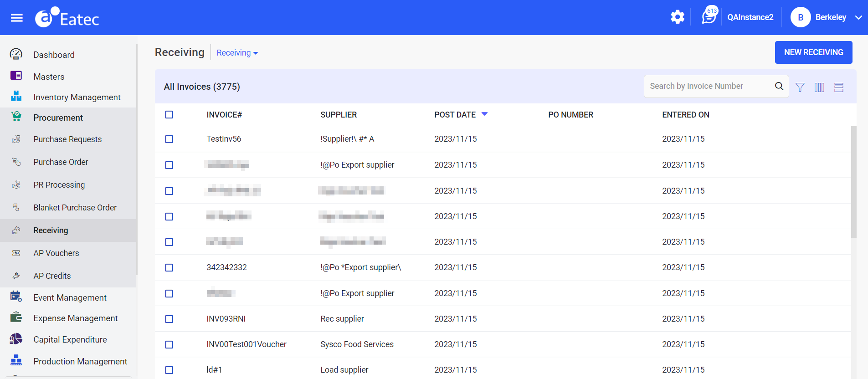Focus the Search by Invoice Number field
Screen dimensions: 868x379
tap(709, 86)
